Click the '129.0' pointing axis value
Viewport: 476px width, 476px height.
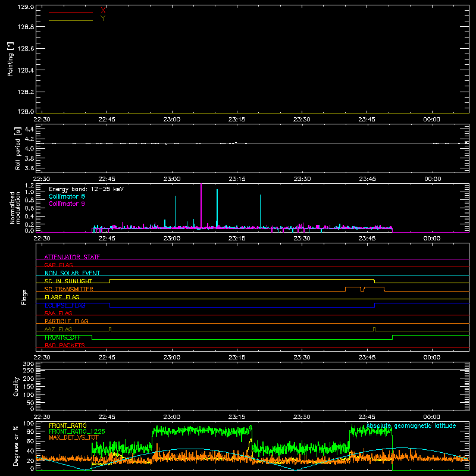click(x=26, y=7)
